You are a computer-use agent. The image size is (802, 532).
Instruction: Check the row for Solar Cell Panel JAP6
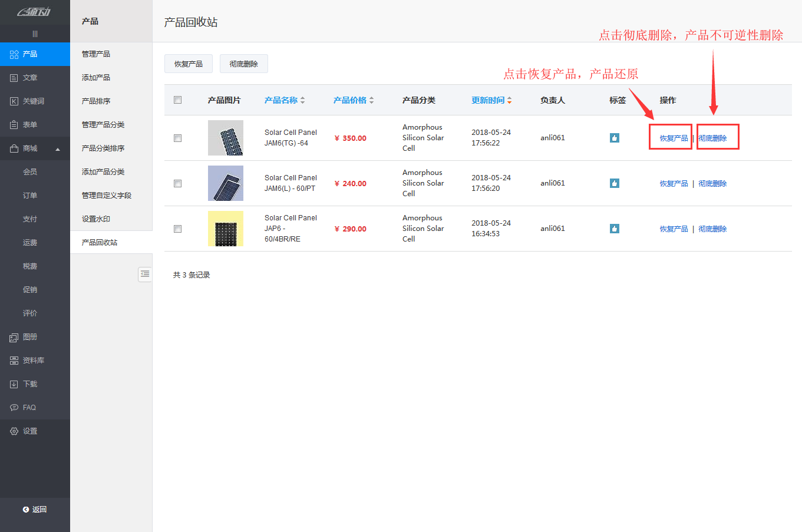177,229
